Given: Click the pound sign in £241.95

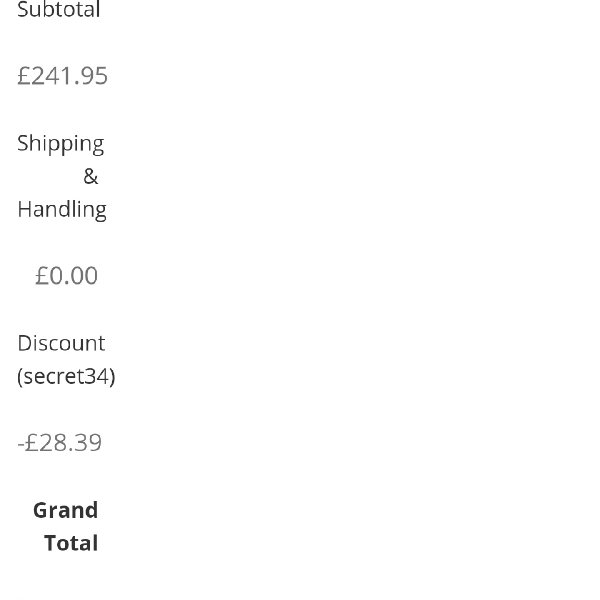Looking at the screenshot, I should pos(24,76).
